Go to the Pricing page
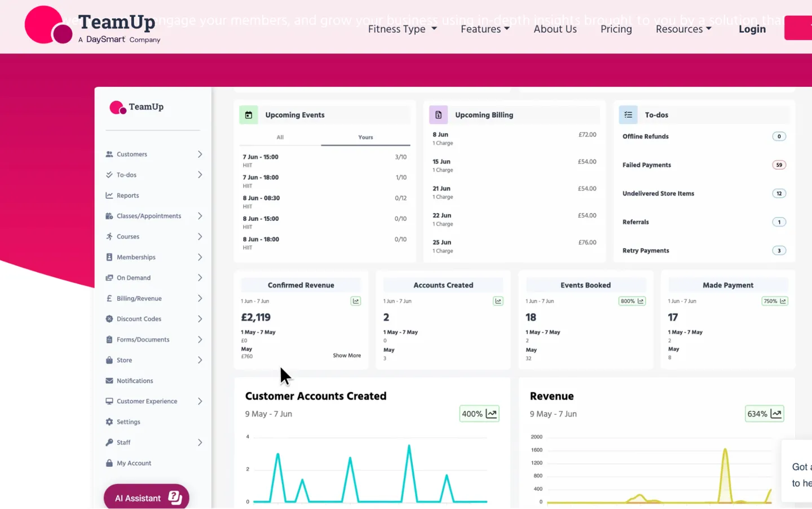Image resolution: width=812 pixels, height=509 pixels. pos(616,29)
